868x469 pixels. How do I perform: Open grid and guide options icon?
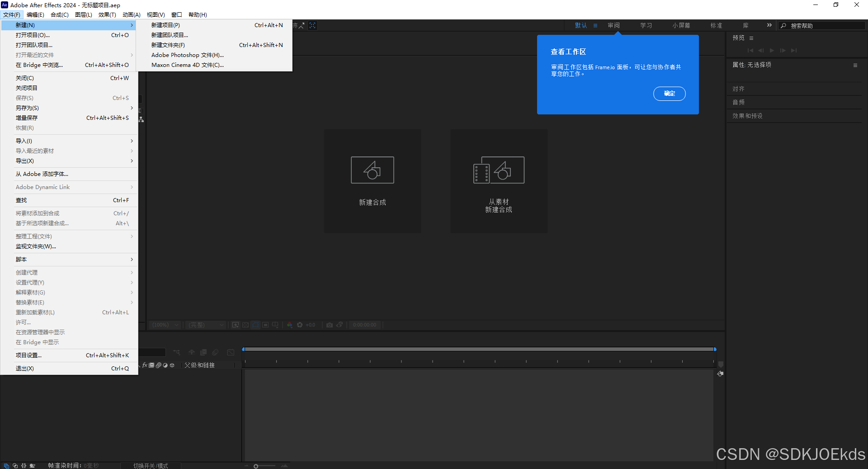point(275,325)
